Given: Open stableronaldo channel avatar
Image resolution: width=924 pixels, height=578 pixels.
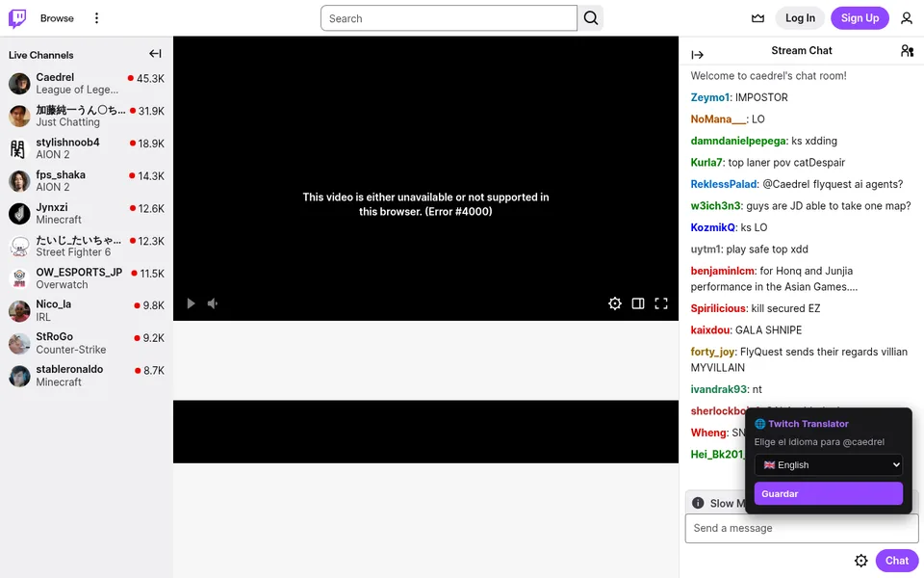Looking at the screenshot, I should click(x=19, y=376).
